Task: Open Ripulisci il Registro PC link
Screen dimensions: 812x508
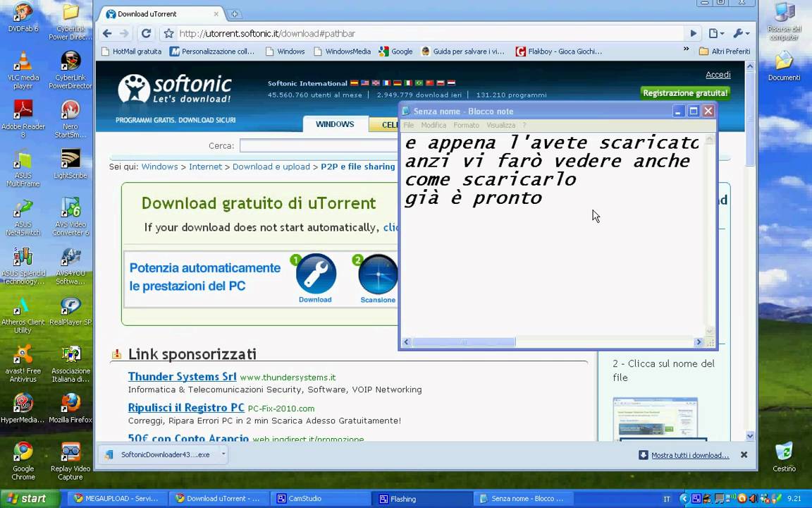Action: coord(186,408)
